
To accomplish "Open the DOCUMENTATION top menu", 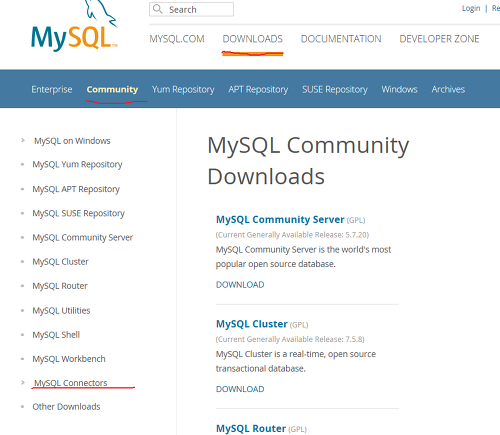I will pos(341,39).
